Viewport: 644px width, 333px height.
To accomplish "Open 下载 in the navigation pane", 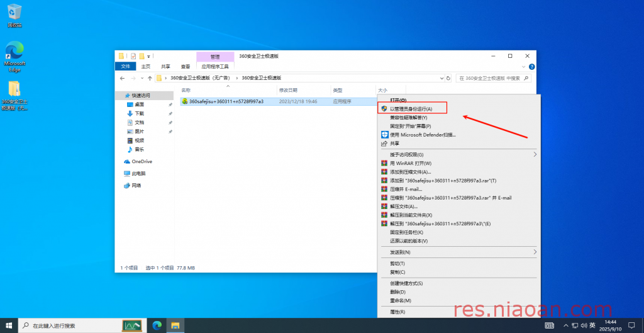I will (x=139, y=113).
